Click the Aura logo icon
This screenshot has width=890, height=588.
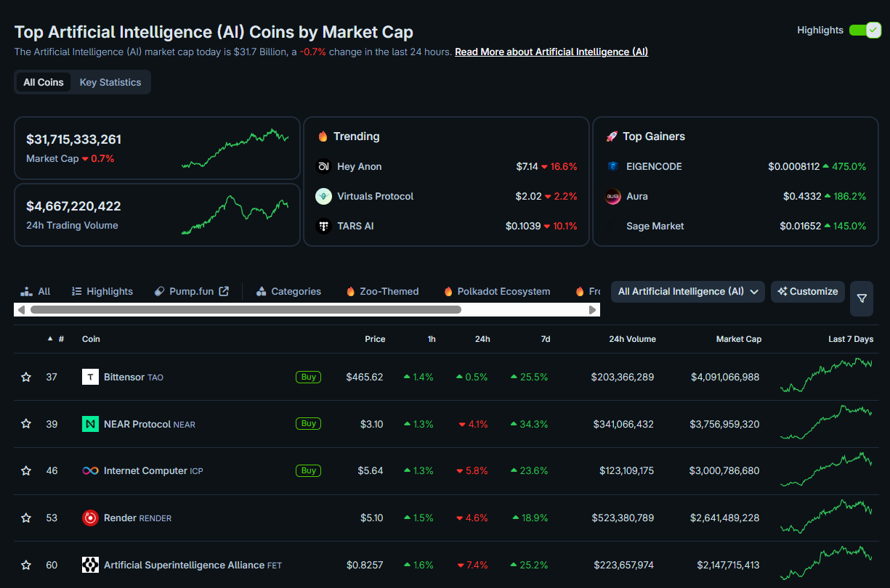tap(613, 196)
